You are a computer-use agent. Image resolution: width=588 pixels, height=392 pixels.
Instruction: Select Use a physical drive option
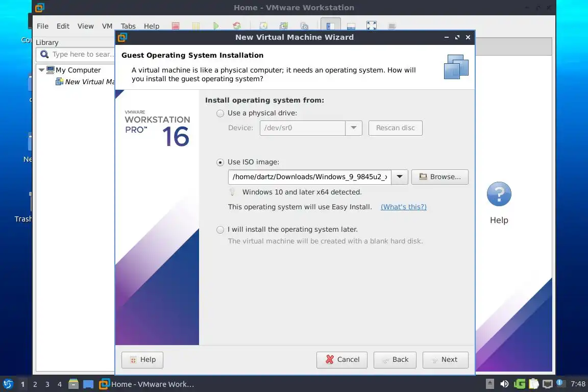coord(220,113)
